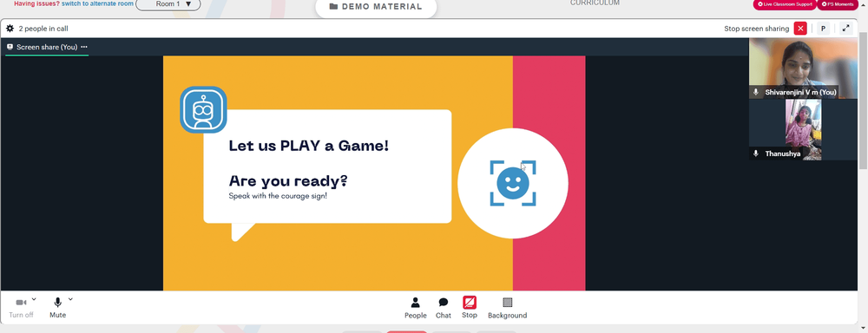Viewport: 868px width, 333px height.
Task: Click '2 people in call' text
Action: pos(43,29)
